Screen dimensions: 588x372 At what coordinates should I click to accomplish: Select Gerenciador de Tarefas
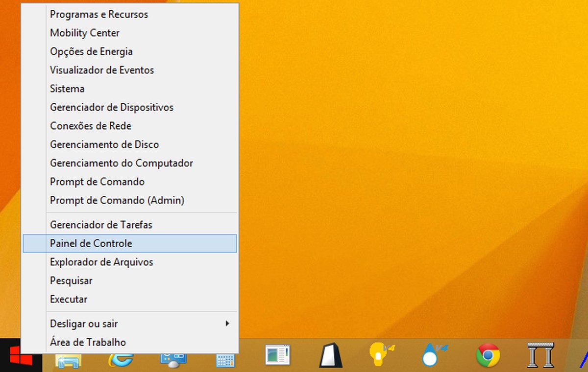click(101, 225)
